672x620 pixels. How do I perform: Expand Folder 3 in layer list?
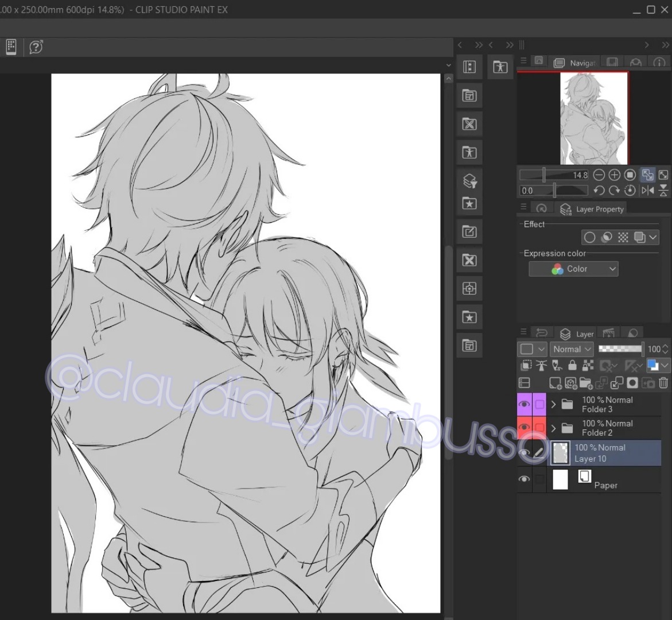coord(553,404)
